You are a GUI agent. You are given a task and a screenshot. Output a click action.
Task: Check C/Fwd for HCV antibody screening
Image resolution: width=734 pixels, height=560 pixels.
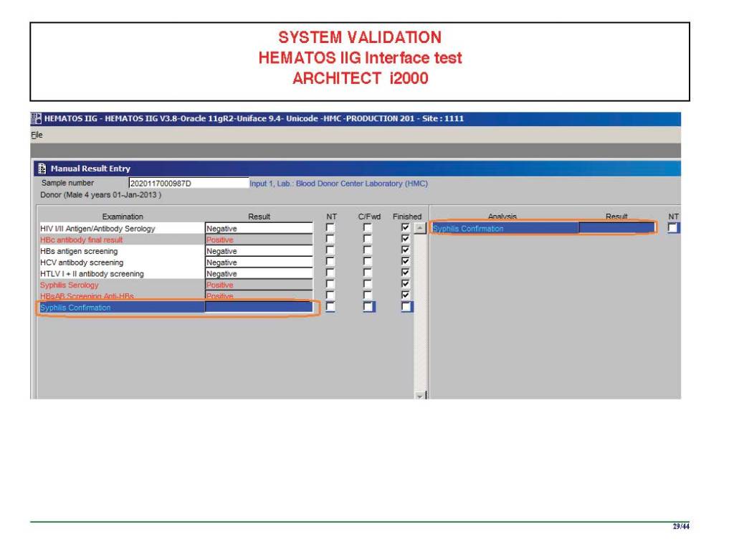tap(368, 262)
